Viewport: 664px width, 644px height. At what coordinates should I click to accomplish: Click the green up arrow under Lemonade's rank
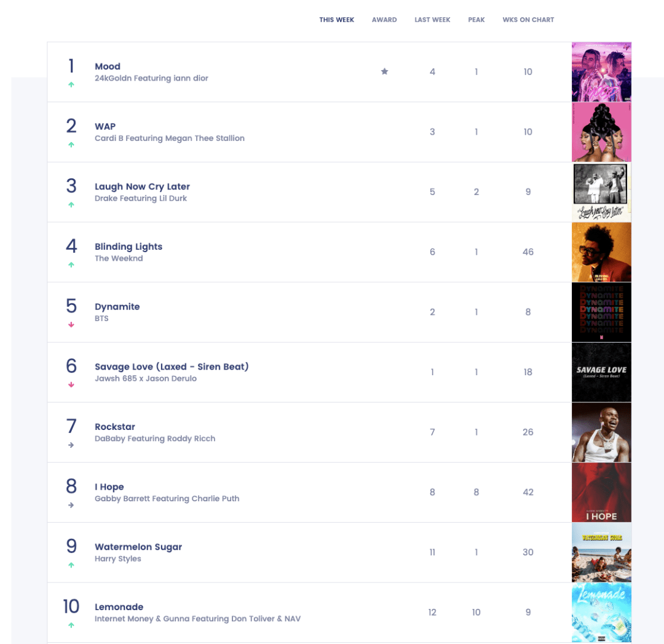coord(71,625)
